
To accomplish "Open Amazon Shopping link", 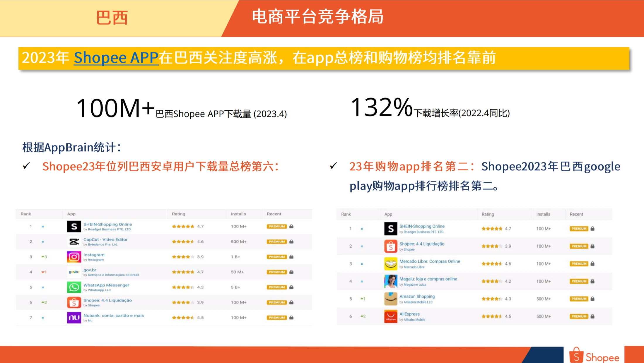I will (417, 297).
